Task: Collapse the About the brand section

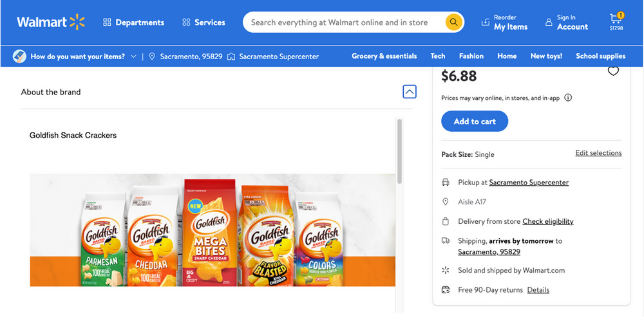Action: click(409, 92)
